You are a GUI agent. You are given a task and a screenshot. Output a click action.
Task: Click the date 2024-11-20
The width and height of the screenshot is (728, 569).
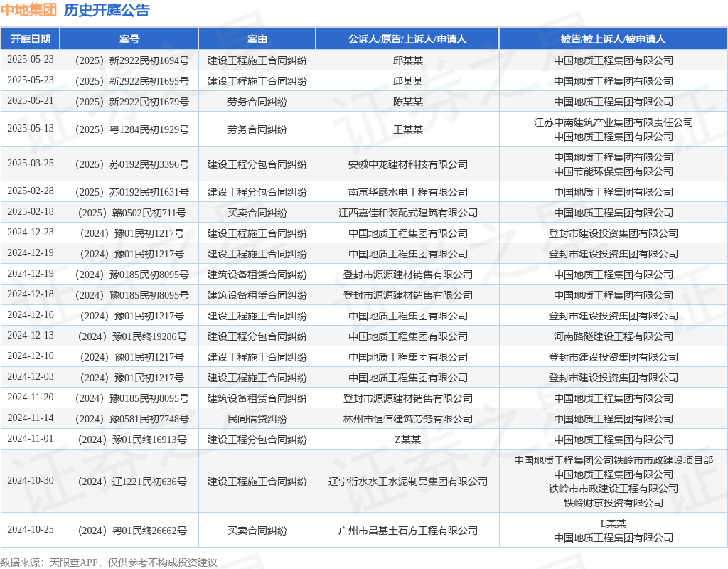[x=31, y=397]
